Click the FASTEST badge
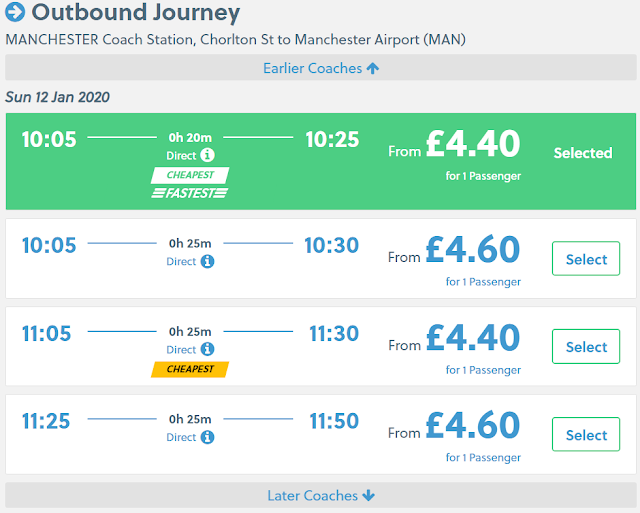 [x=189, y=192]
